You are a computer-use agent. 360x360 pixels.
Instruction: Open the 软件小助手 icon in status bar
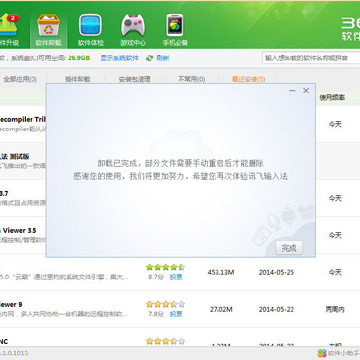tap(322, 353)
